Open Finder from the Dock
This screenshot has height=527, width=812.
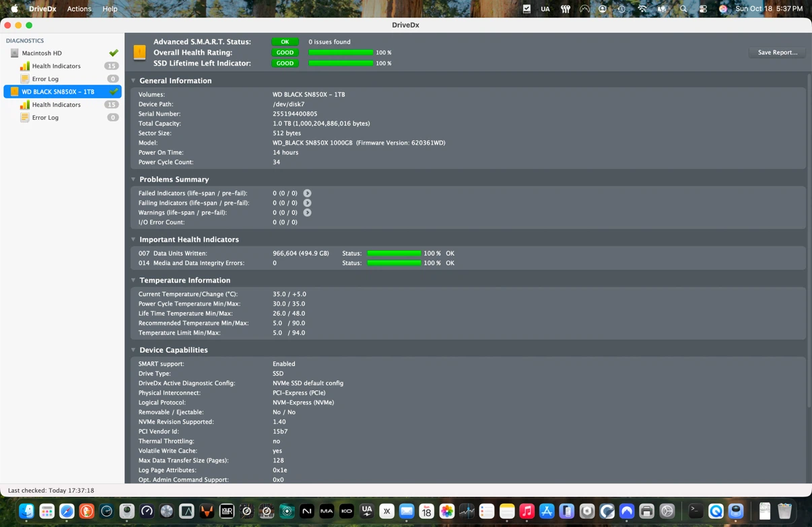27,512
